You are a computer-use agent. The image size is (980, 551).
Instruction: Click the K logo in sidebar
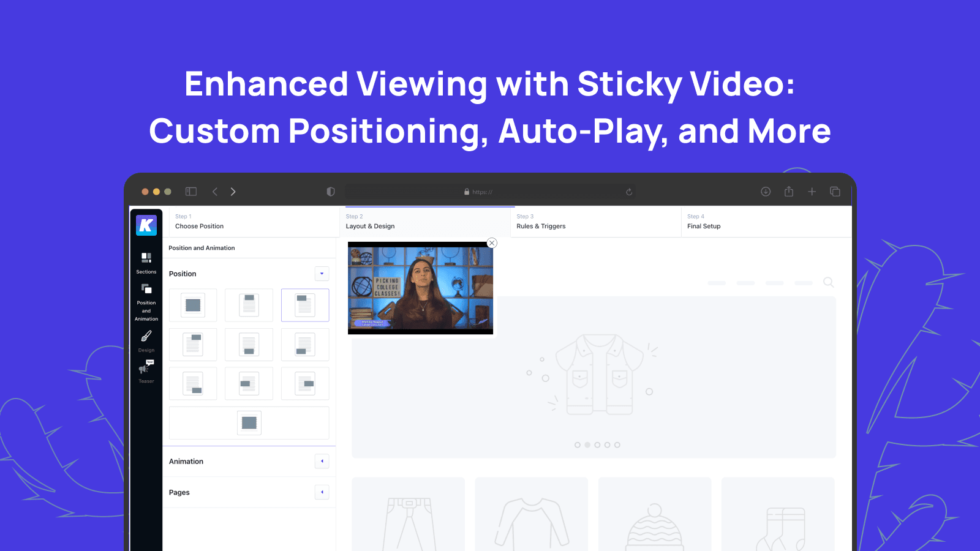[146, 225]
